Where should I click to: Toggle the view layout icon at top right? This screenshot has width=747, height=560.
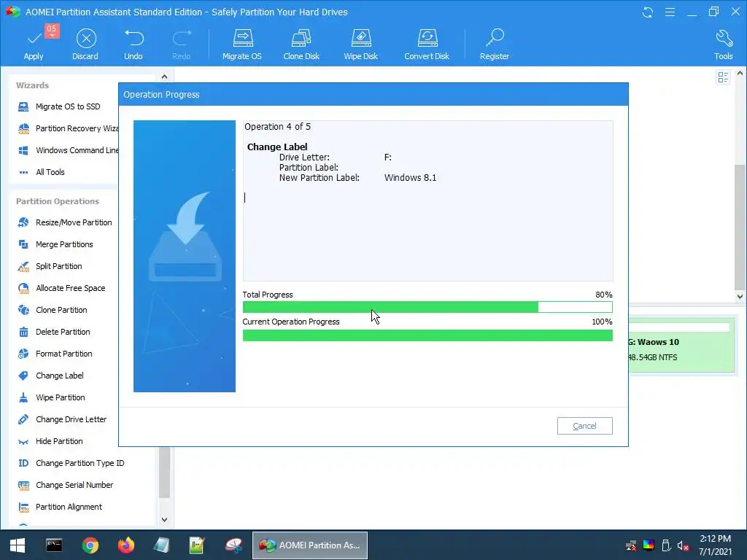pos(723,77)
